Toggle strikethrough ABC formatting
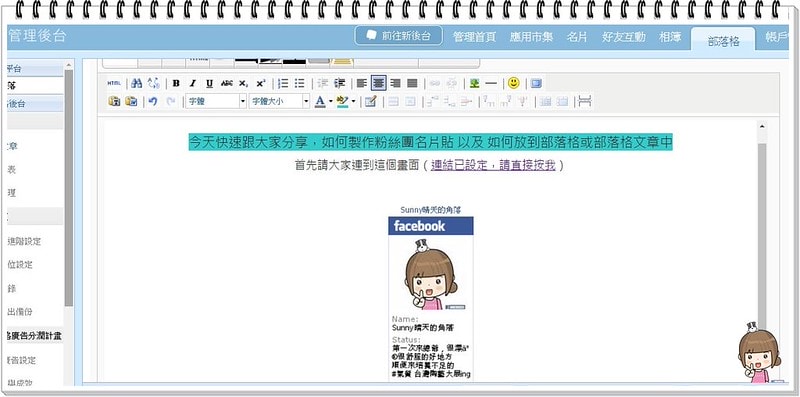This screenshot has height=397, width=800. point(227,83)
